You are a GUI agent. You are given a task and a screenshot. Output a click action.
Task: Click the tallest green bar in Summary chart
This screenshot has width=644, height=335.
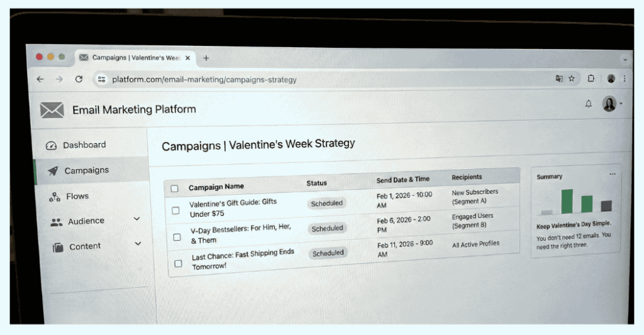tap(567, 201)
